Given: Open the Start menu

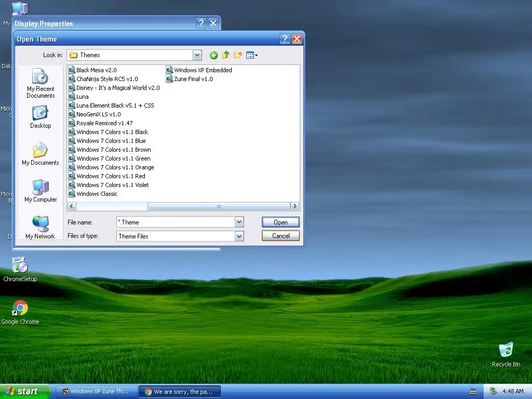Looking at the screenshot, I should click(24, 391).
